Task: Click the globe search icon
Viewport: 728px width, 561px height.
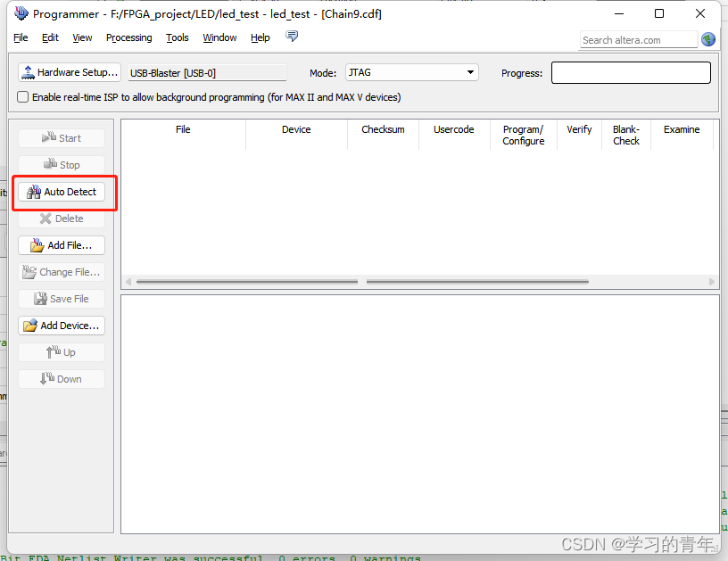Action: (x=708, y=39)
